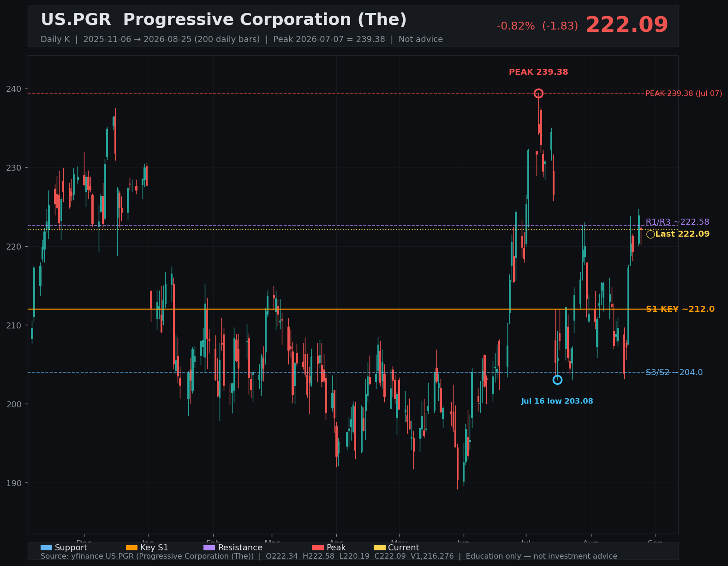Click the "S1 KEY ~212.0" support label

[x=680, y=309]
